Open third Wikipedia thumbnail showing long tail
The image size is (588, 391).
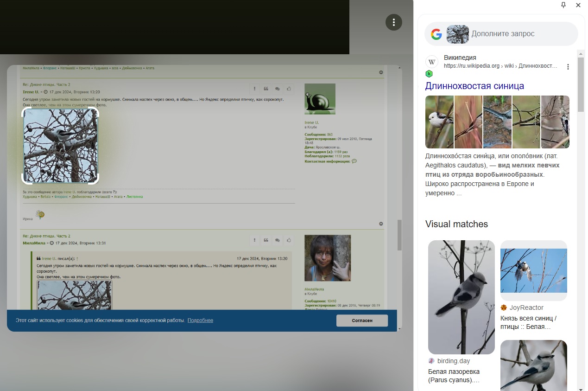pos(497,122)
